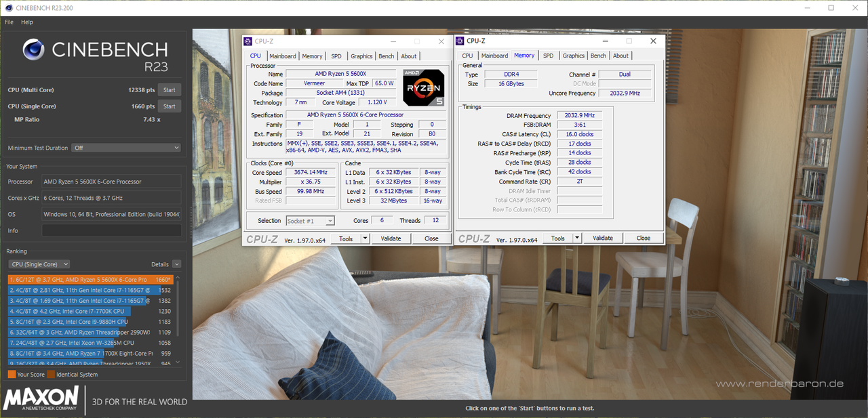Screen dimensions: 868x418
Task: Open the Minimum Test Duration dropdown
Action: pyautogui.click(x=126, y=148)
